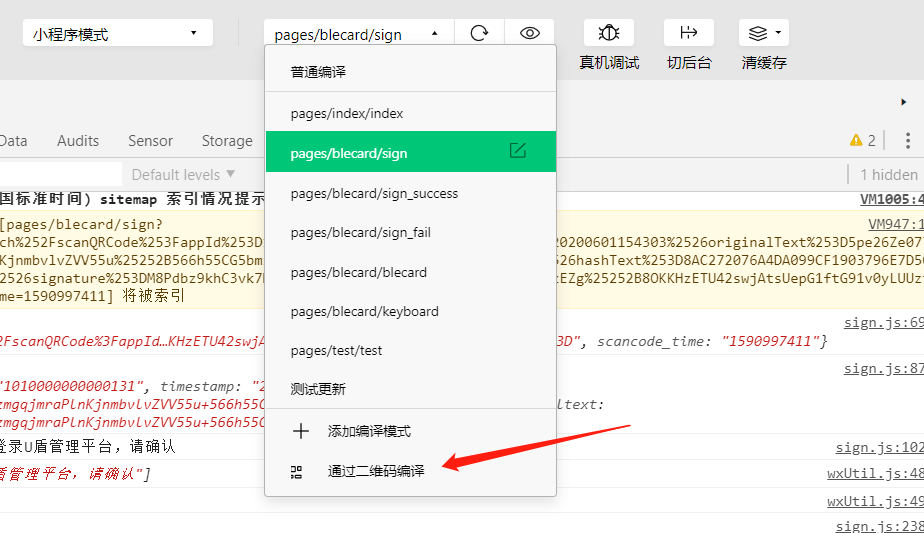Viewport: 924px width, 533px height.
Task: Click the 清缓存 layers icon
Action: [x=758, y=33]
